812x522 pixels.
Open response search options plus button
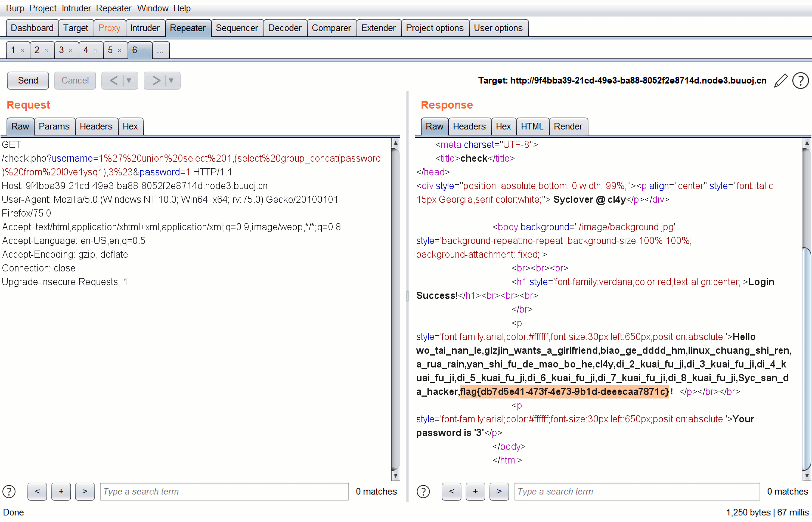click(475, 492)
